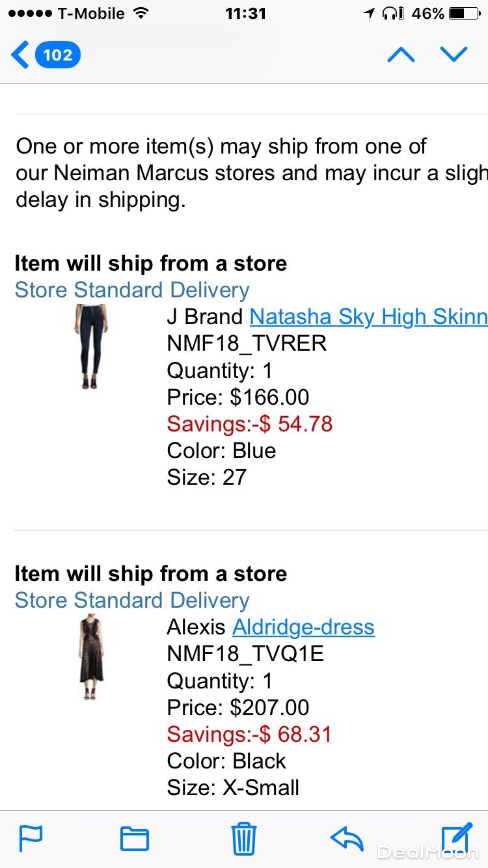
Task: Delete the email with the trash icon
Action: (x=244, y=838)
